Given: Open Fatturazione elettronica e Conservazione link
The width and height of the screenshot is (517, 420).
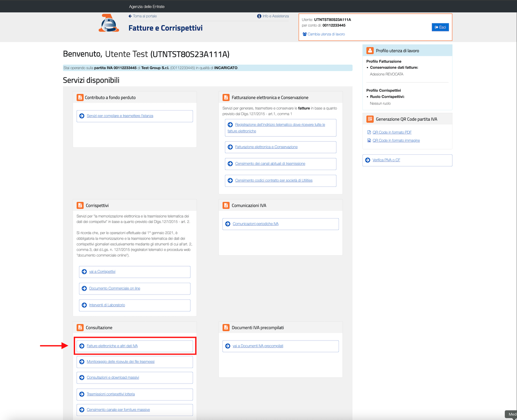Looking at the screenshot, I should tap(266, 147).
